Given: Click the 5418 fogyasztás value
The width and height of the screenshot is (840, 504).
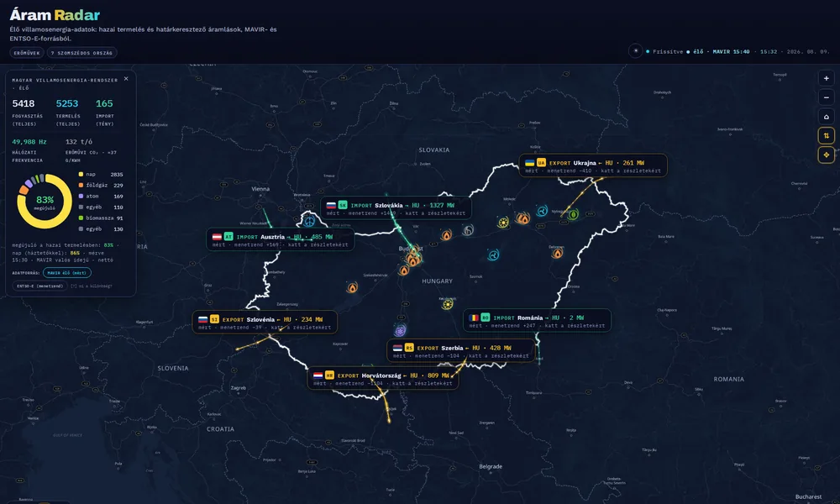Looking at the screenshot, I should pos(23,103).
